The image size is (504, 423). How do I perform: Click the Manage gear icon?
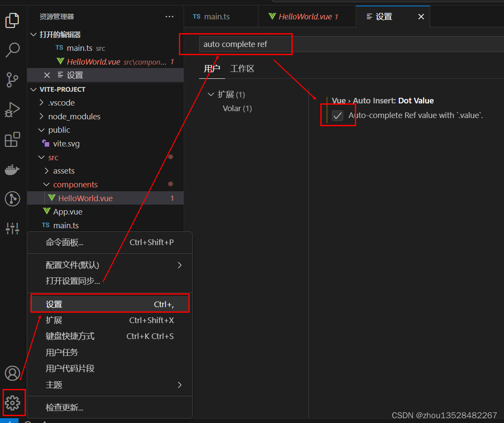[13, 402]
